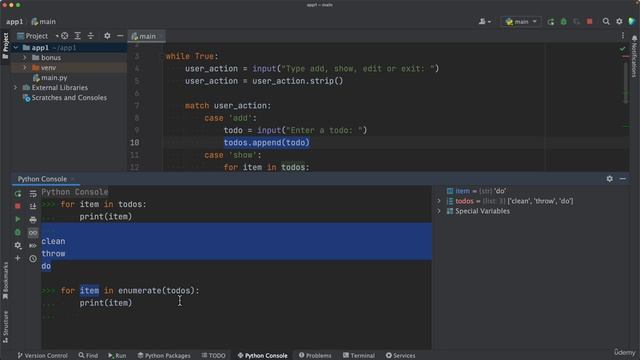Open Version Control tool window

pos(42,356)
